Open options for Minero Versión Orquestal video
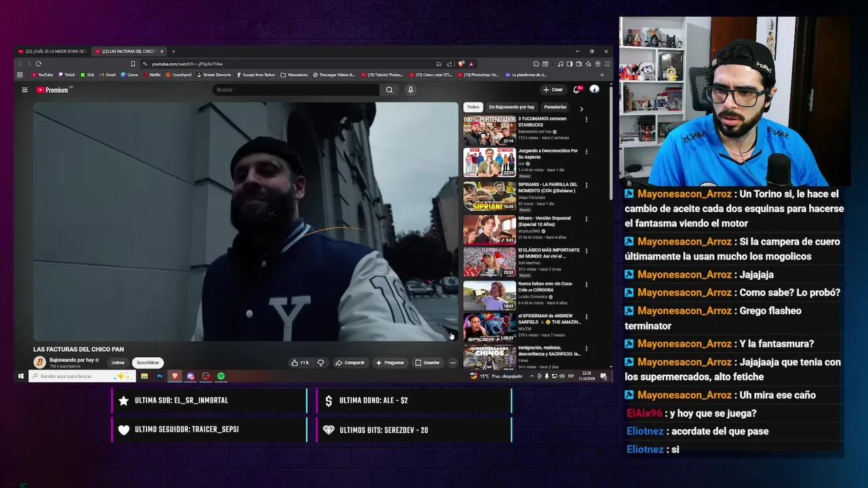 587,218
